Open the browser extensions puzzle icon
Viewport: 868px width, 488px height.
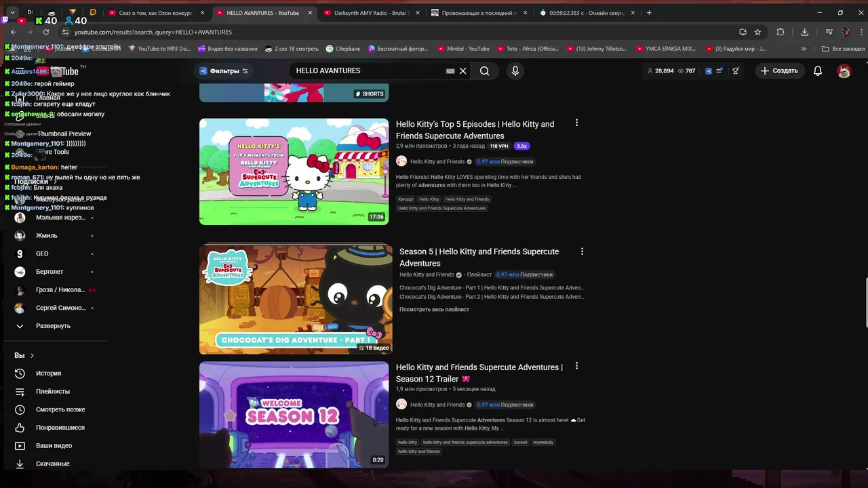781,32
